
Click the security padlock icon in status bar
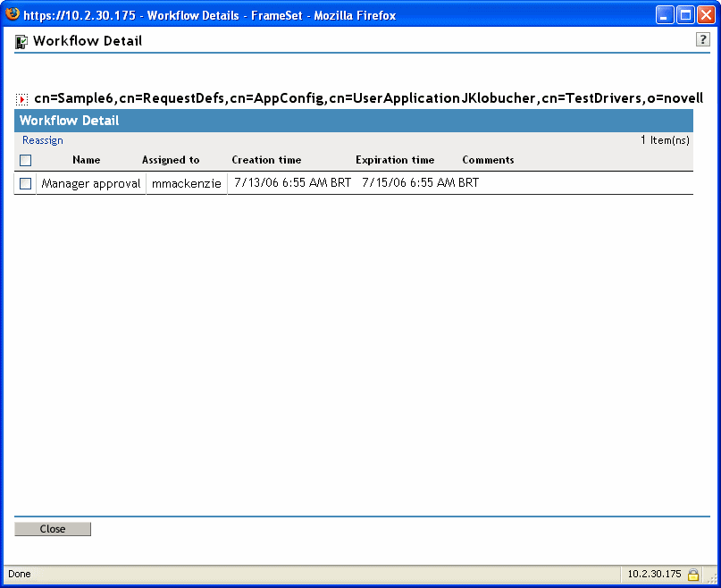coord(693,574)
